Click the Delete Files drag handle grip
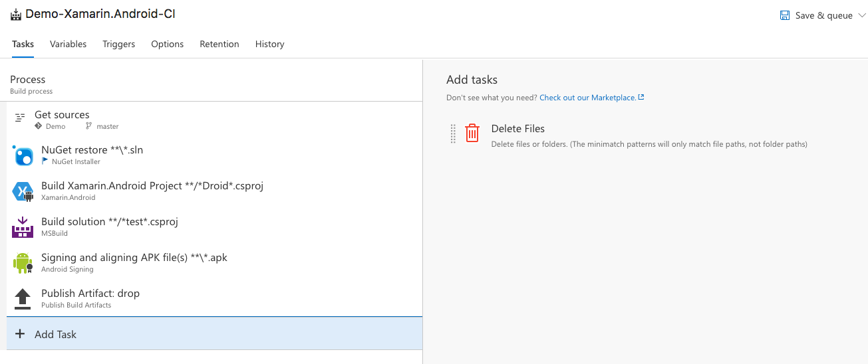 [x=453, y=134]
